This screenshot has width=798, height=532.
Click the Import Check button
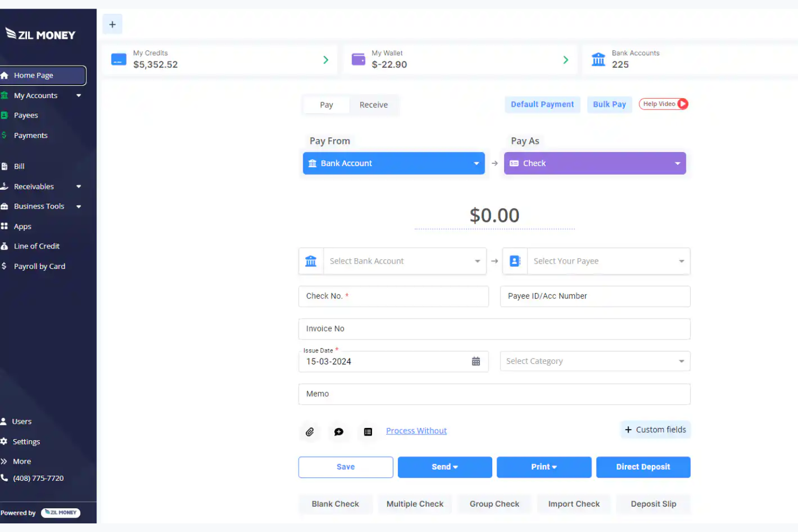coord(574,504)
